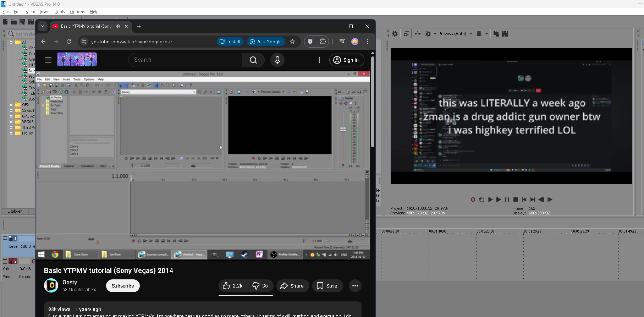Click the YouTube Search input field
Viewport: 644px width, 317px height.
point(185,60)
